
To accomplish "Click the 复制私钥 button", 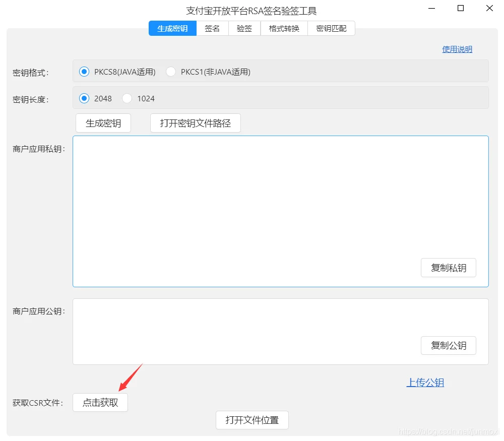I will [449, 268].
